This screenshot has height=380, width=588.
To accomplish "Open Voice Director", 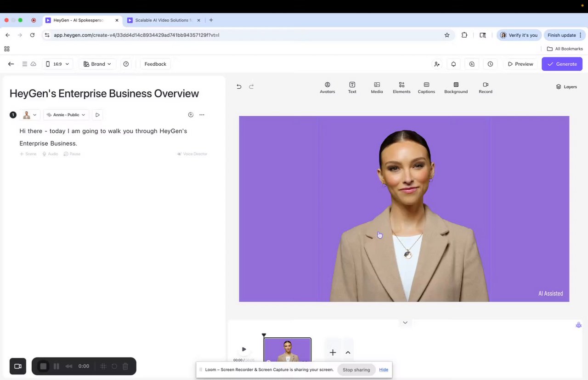I will tap(192, 154).
